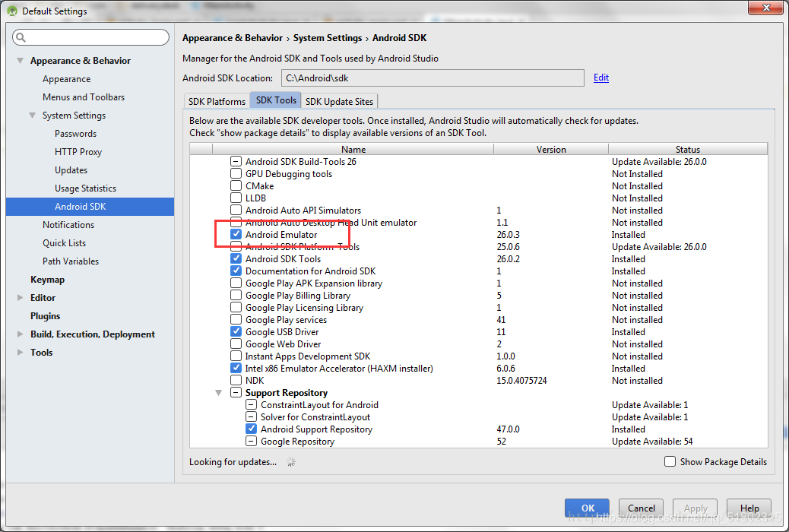Check Google Web Driver checkbox
789x532 pixels.
[x=236, y=344]
